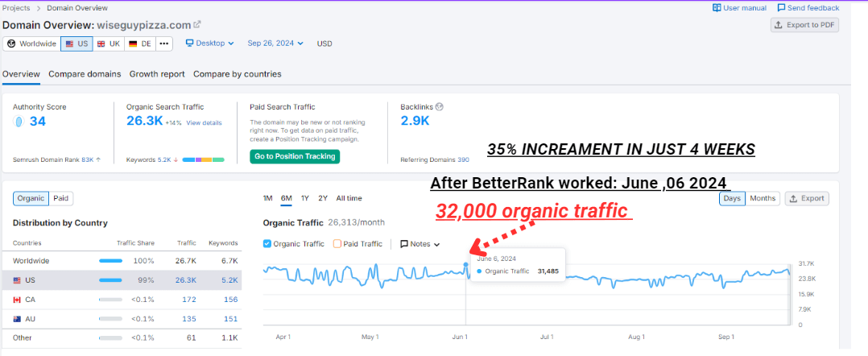The image size is (868, 356).
Task: Switch to the Overview tab
Action: 21,74
